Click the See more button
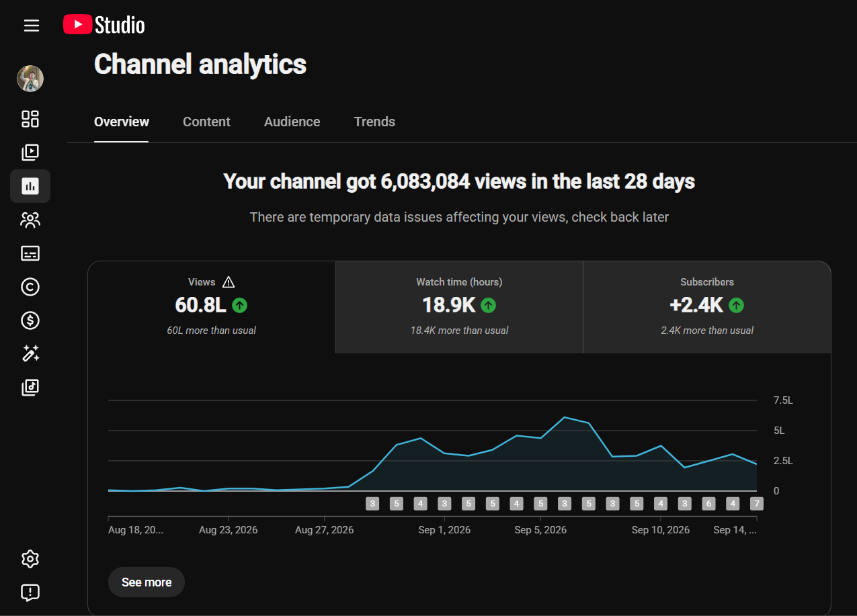 click(x=147, y=582)
